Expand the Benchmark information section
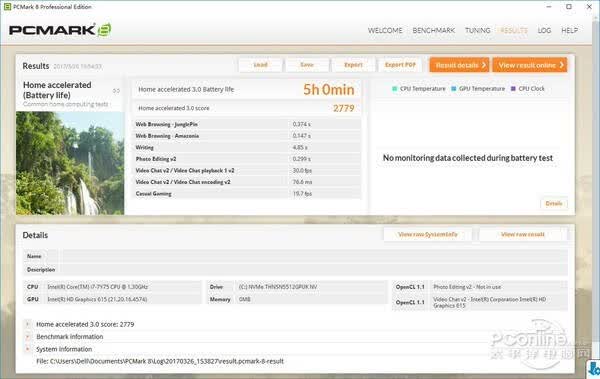Viewport: 600px width, 379px height. point(28,337)
